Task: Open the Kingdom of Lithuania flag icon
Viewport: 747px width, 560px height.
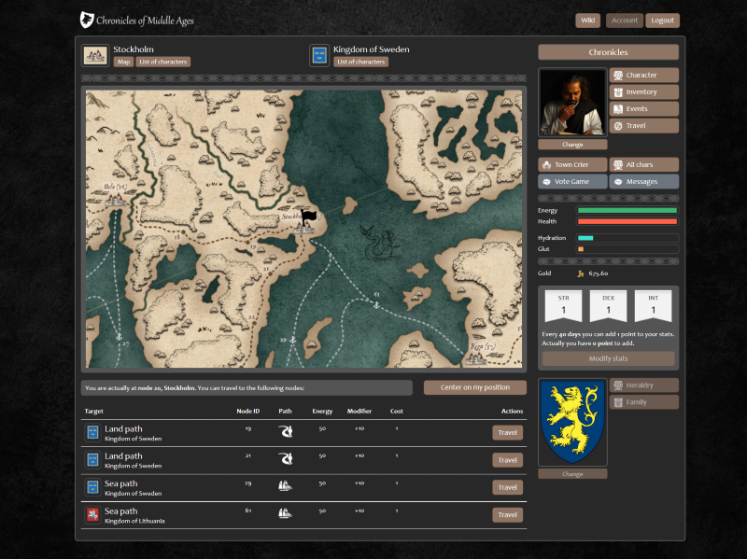Action: (x=92, y=514)
